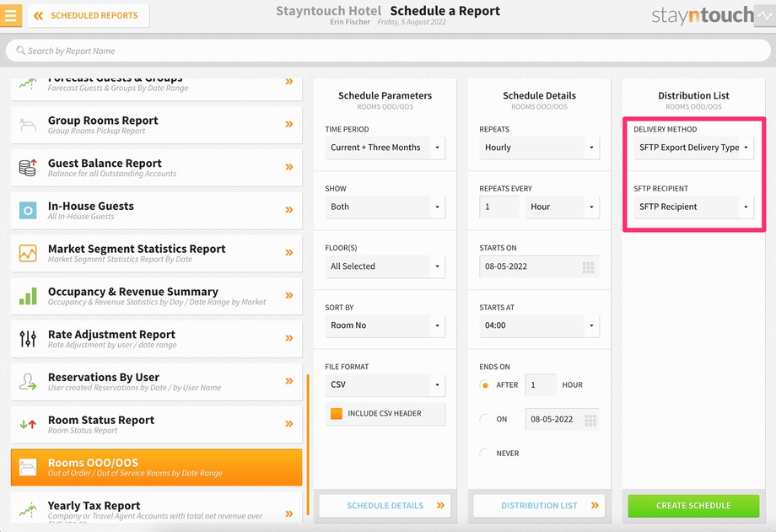
Task: Click the Group Rooms Report bed icon
Action: tap(28, 124)
